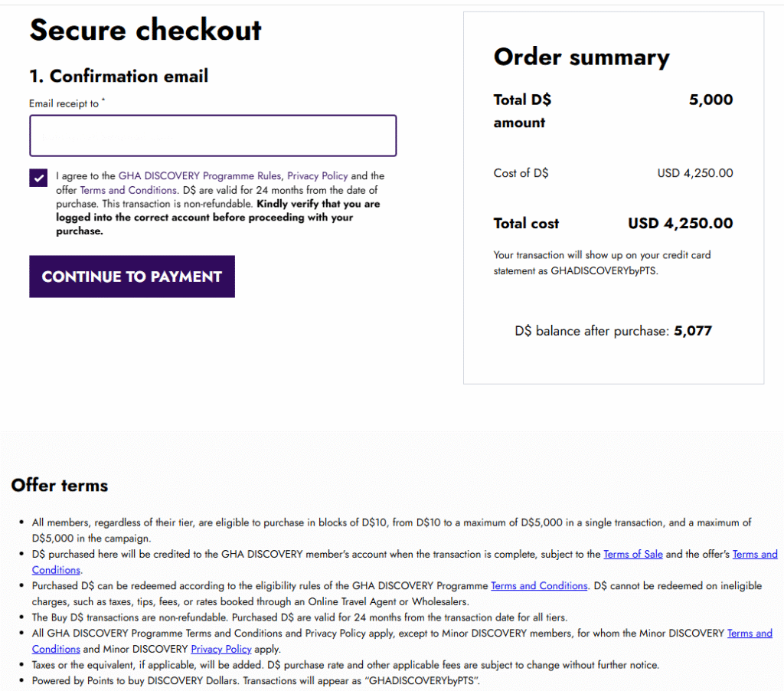Open the Terms of Sale link

632,554
